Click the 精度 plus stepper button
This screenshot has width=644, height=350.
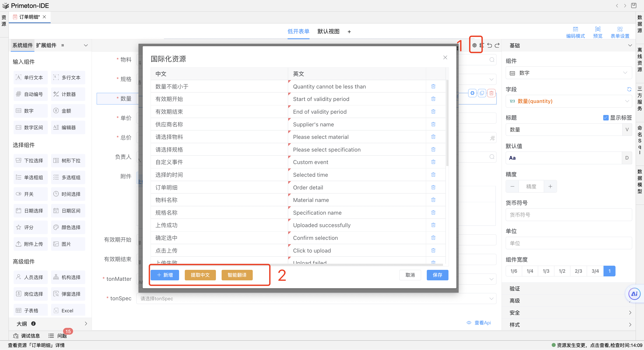(550, 186)
